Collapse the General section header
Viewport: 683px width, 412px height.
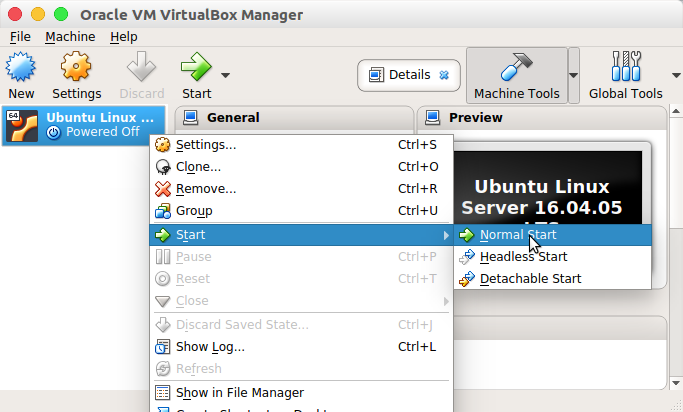[x=294, y=118]
